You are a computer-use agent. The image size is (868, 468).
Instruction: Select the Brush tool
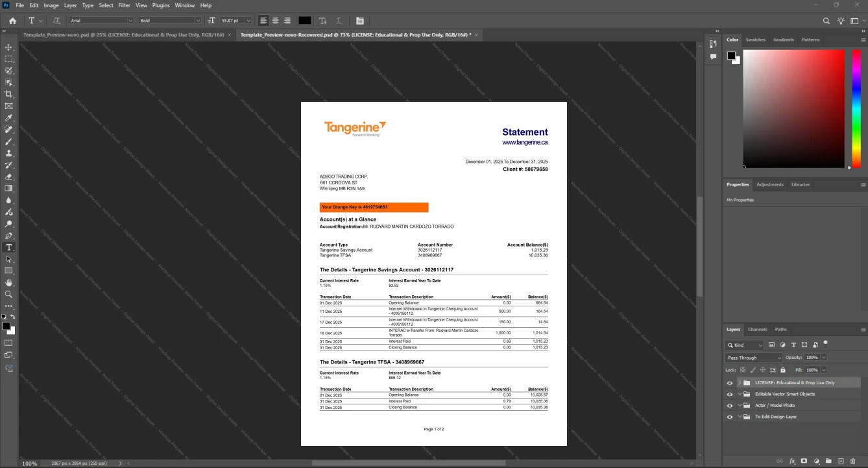click(x=8, y=142)
